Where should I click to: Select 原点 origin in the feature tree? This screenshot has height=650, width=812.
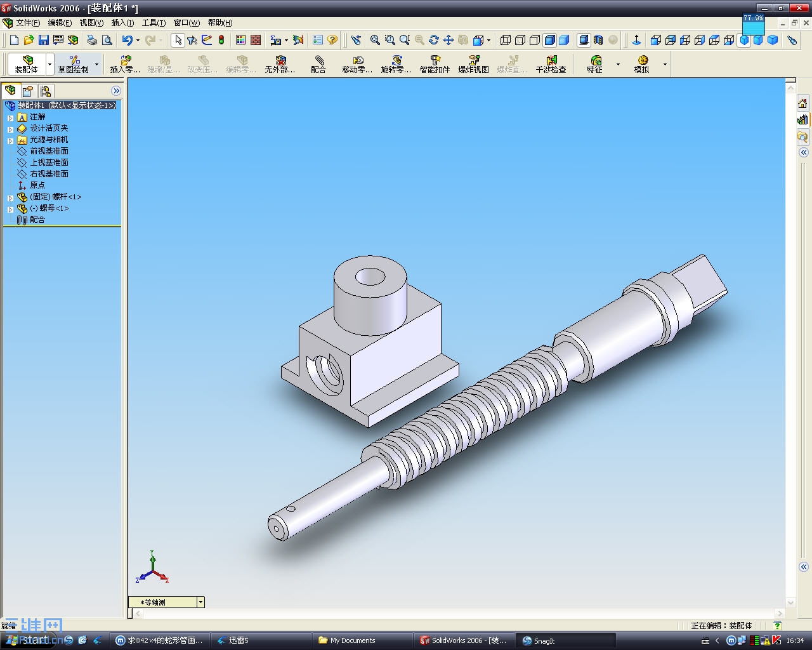click(x=37, y=185)
